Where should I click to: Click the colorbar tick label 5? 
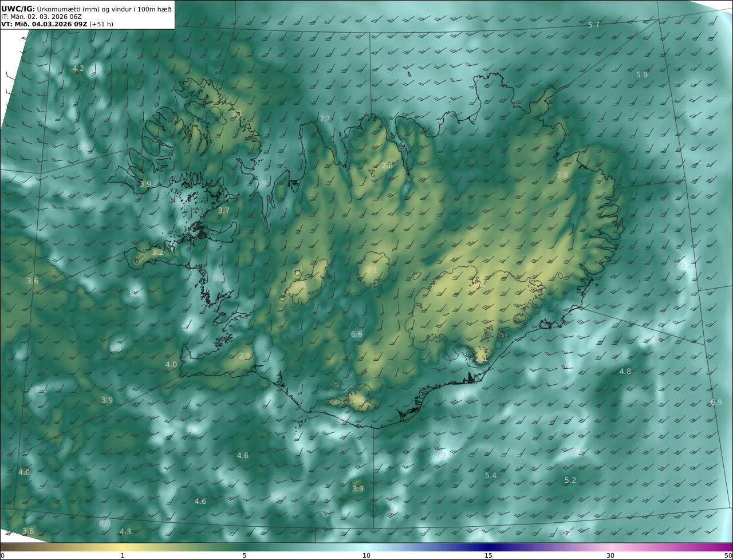245,555
